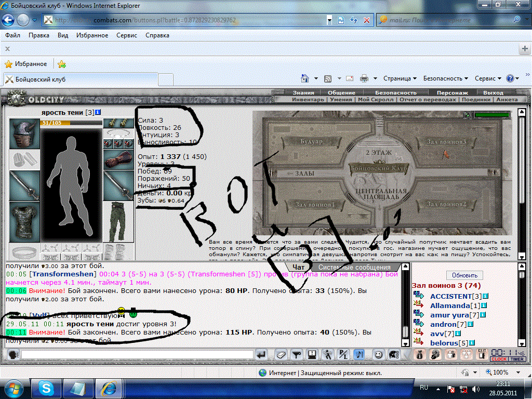The height and width of the screenshot is (399, 532).
Task: Select the gloves item slot
Action: (118, 159)
